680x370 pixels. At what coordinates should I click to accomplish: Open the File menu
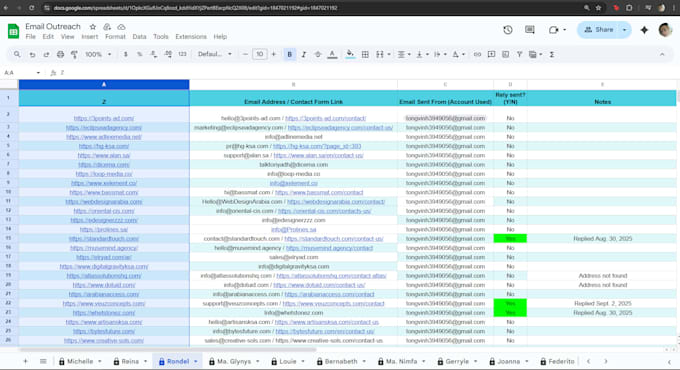[x=30, y=37]
